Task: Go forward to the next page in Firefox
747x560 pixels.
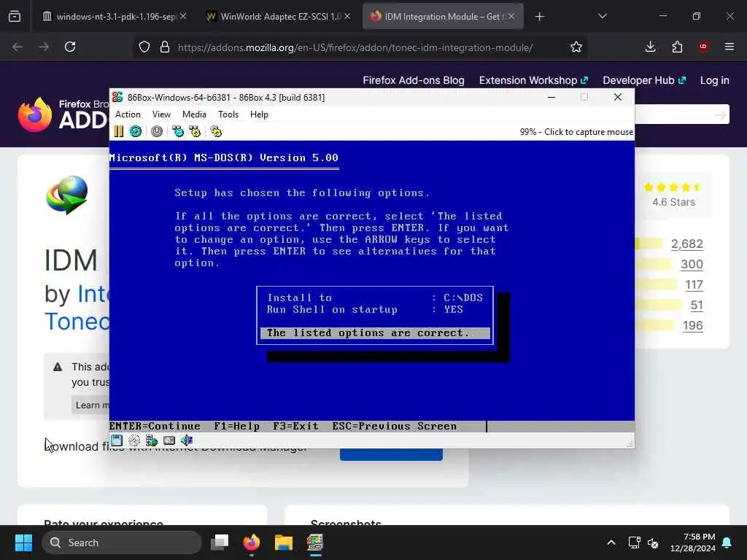Action: (44, 47)
